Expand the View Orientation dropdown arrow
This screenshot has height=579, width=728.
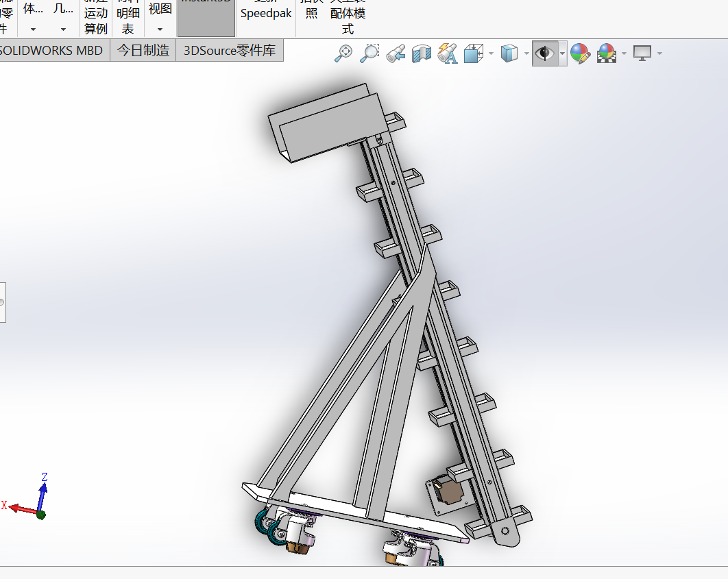491,53
